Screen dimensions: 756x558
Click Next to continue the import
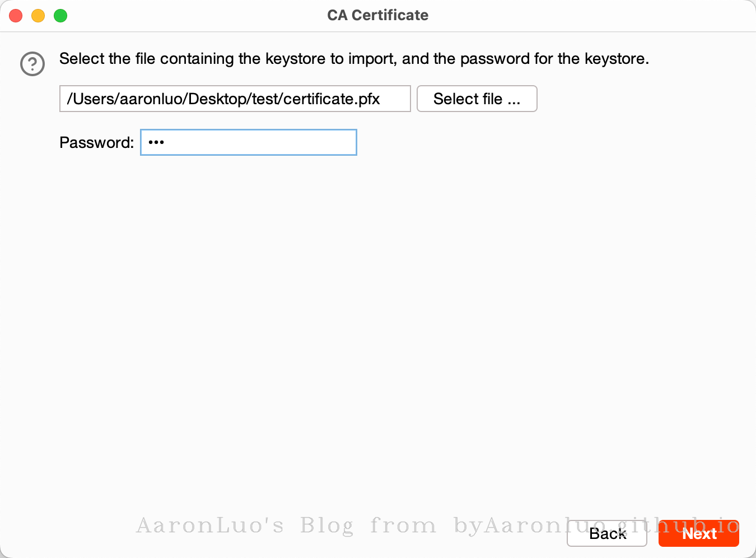tap(699, 533)
